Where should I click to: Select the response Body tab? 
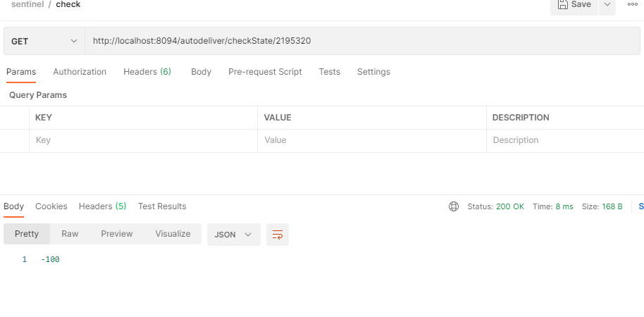13,206
